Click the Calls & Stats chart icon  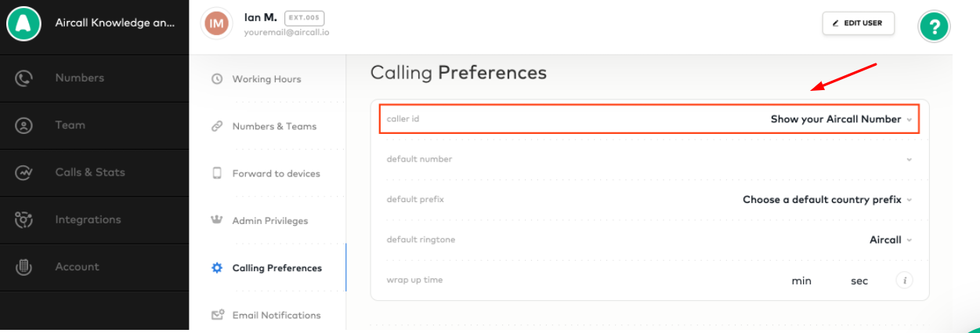click(x=24, y=172)
